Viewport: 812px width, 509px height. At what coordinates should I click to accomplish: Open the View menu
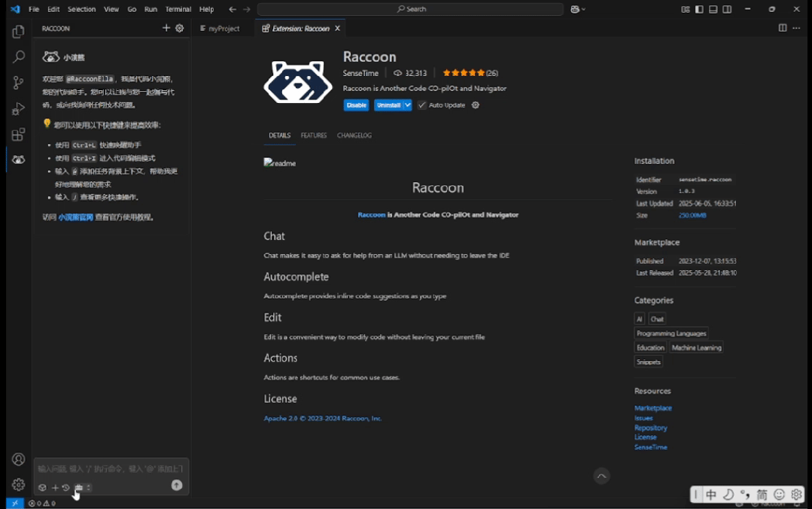click(111, 9)
